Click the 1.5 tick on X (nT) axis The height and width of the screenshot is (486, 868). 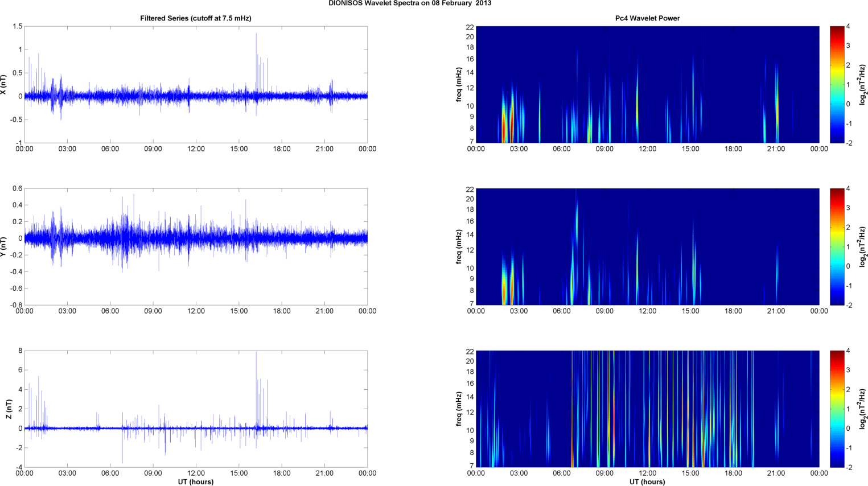[x=17, y=27]
